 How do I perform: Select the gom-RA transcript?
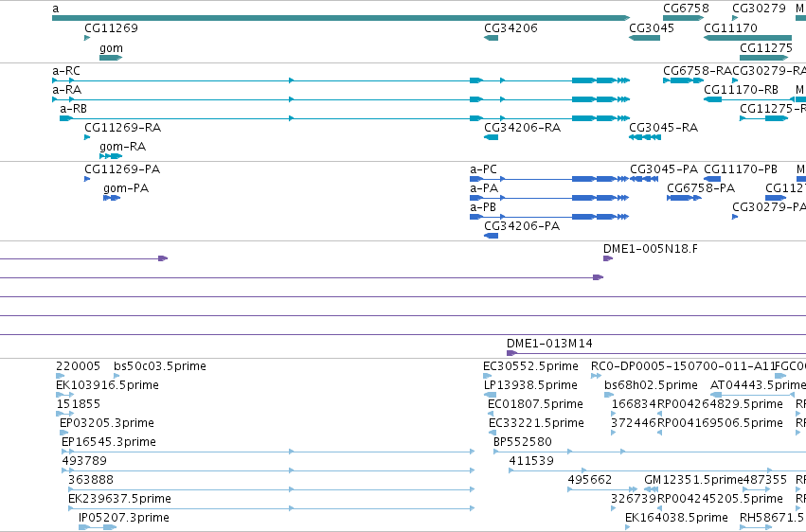pyautogui.click(x=111, y=156)
